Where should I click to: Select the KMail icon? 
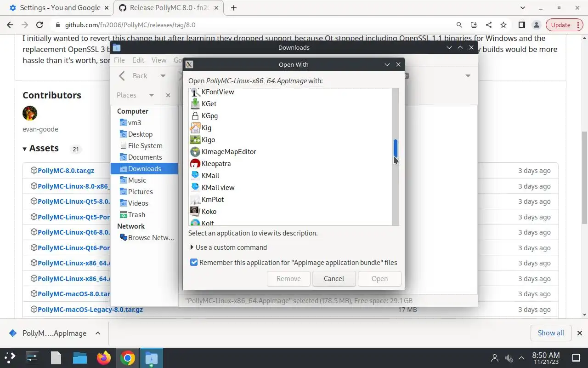[x=195, y=176]
